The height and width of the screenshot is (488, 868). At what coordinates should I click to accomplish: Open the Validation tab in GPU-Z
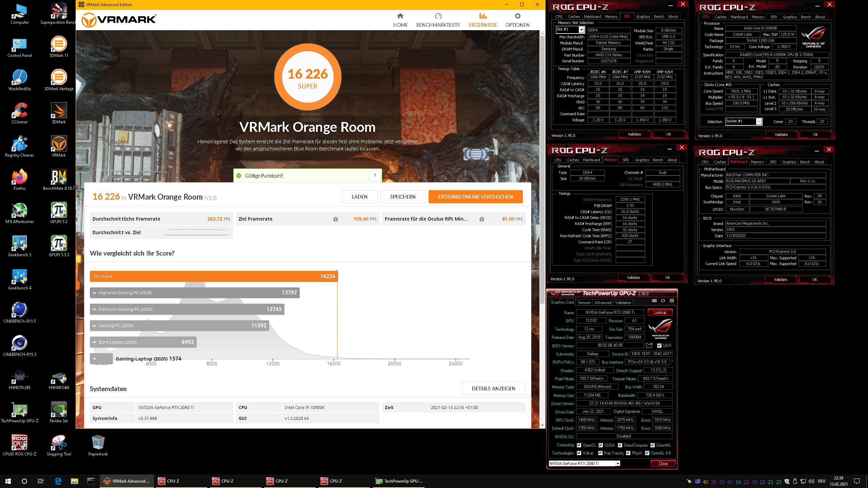click(623, 303)
